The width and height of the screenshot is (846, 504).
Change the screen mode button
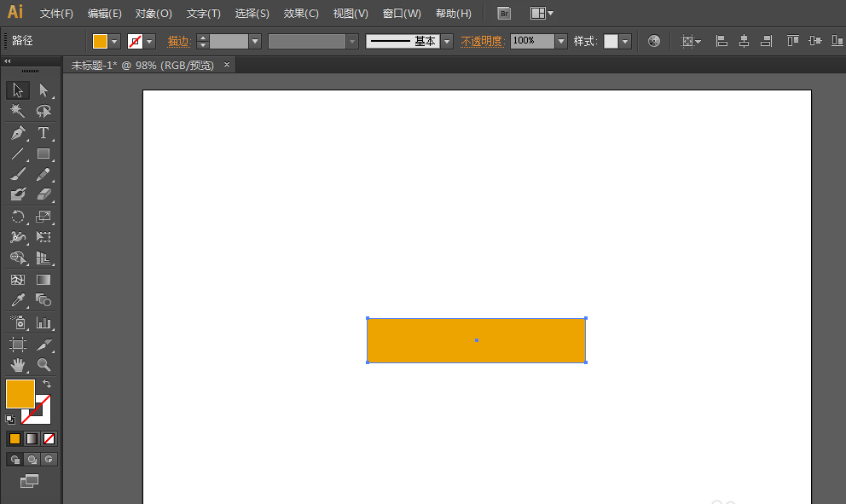(30, 481)
